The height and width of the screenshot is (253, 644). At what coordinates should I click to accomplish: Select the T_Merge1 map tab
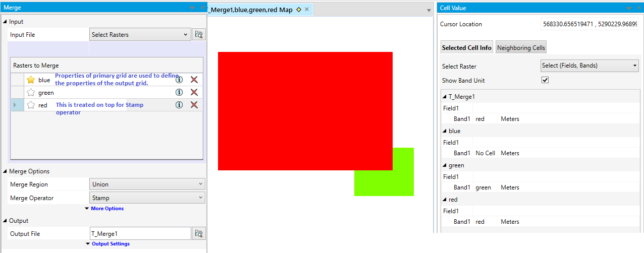point(251,10)
